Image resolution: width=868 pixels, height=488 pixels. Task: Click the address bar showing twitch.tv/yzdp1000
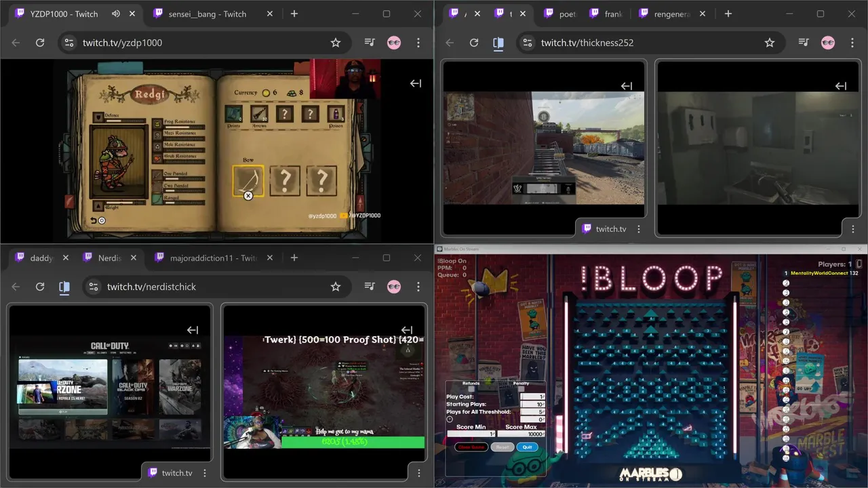(203, 43)
